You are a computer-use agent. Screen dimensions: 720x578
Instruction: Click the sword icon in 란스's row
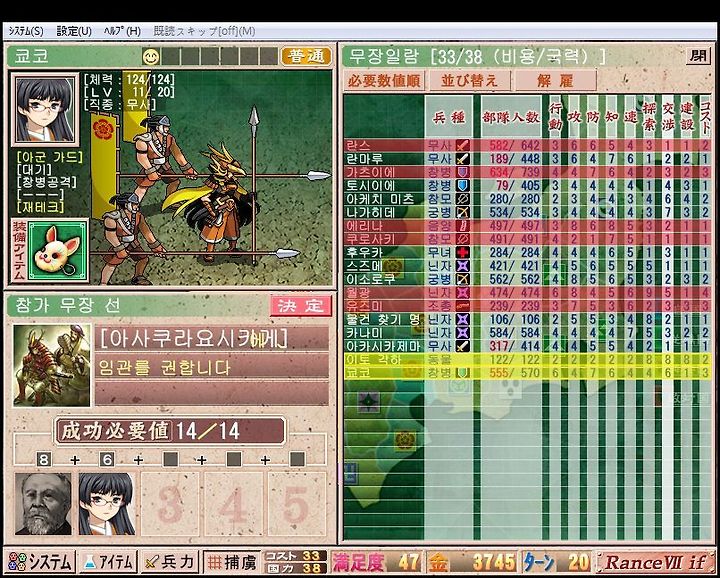click(462, 146)
